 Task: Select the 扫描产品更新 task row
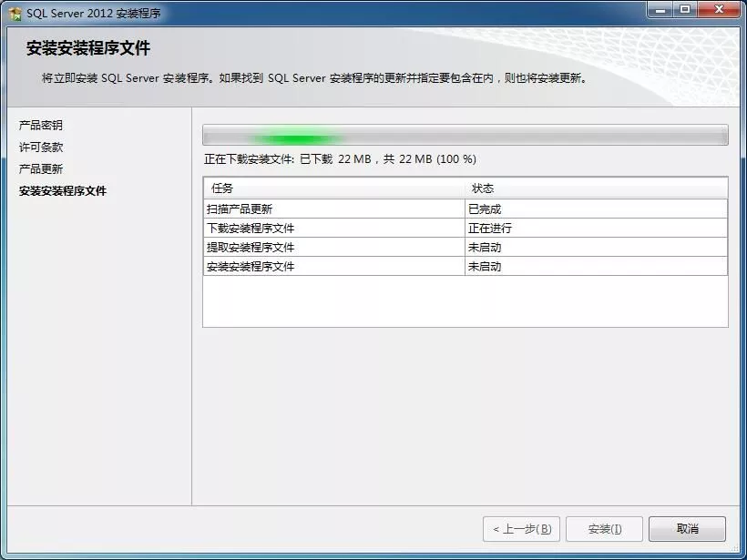click(466, 209)
